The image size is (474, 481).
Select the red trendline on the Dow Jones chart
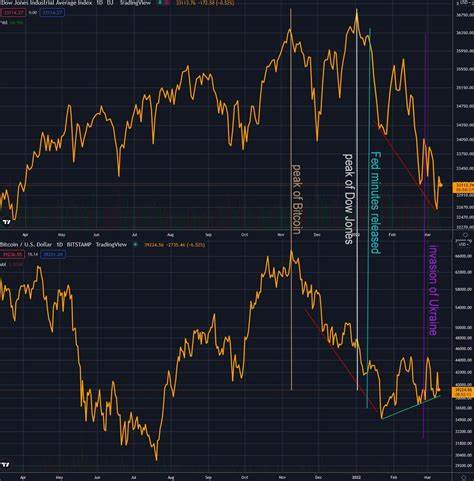coord(405,166)
